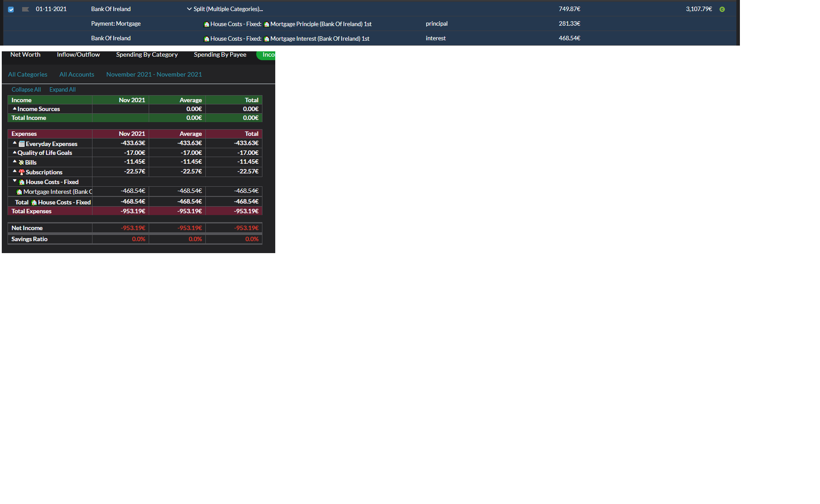Click the 3,107.79€ running balance
The image size is (820, 504).
[699, 9]
